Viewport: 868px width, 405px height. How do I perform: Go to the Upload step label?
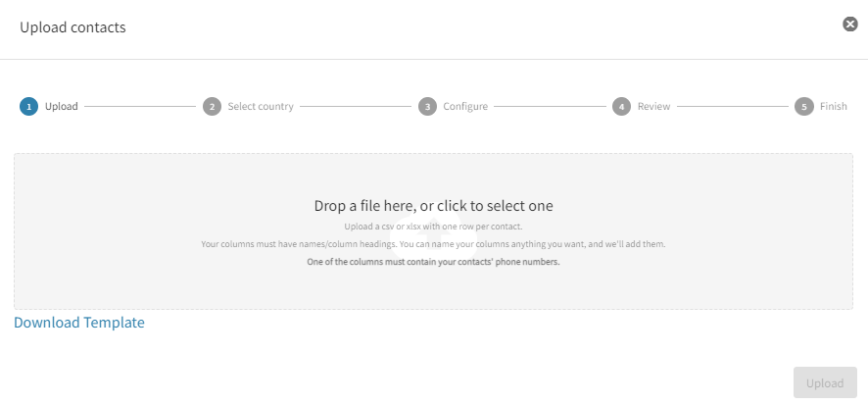pyautogui.click(x=62, y=107)
